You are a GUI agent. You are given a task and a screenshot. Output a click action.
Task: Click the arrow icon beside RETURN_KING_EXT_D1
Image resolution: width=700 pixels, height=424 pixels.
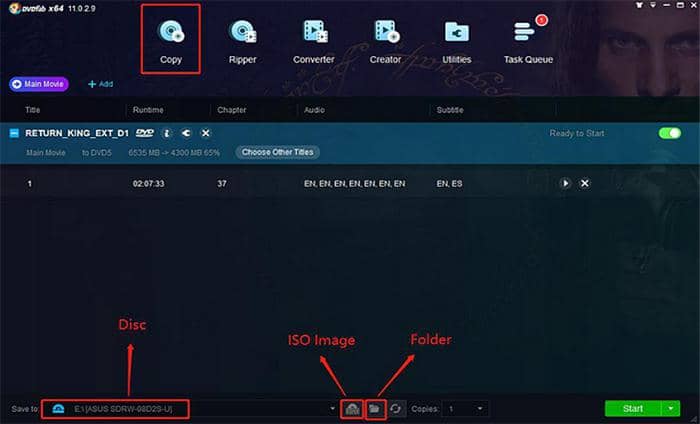[x=186, y=133]
